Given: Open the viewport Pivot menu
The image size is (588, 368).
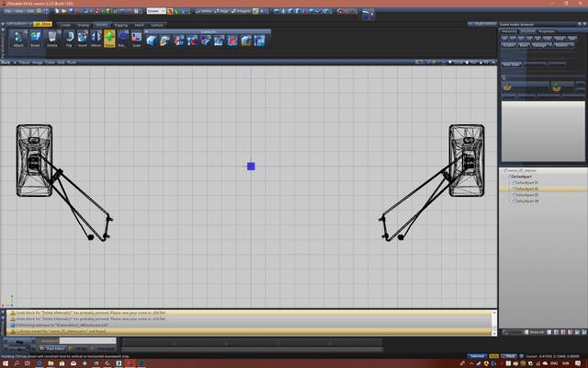Looking at the screenshot, I should click(72, 63).
